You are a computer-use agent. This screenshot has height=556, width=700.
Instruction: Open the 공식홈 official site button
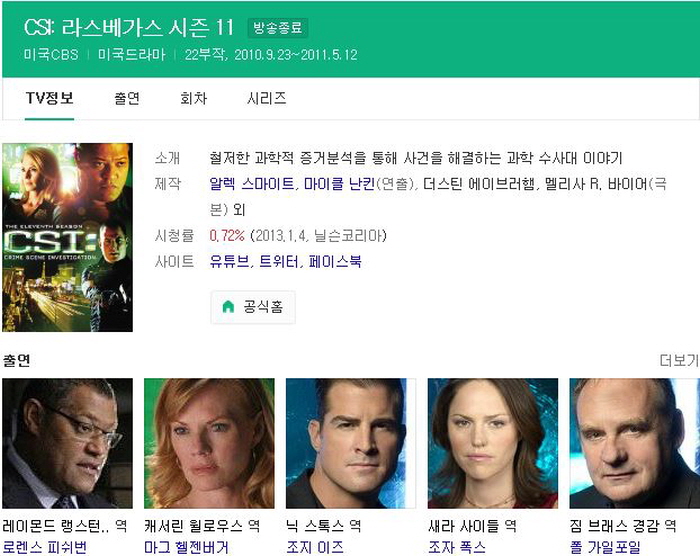(253, 307)
